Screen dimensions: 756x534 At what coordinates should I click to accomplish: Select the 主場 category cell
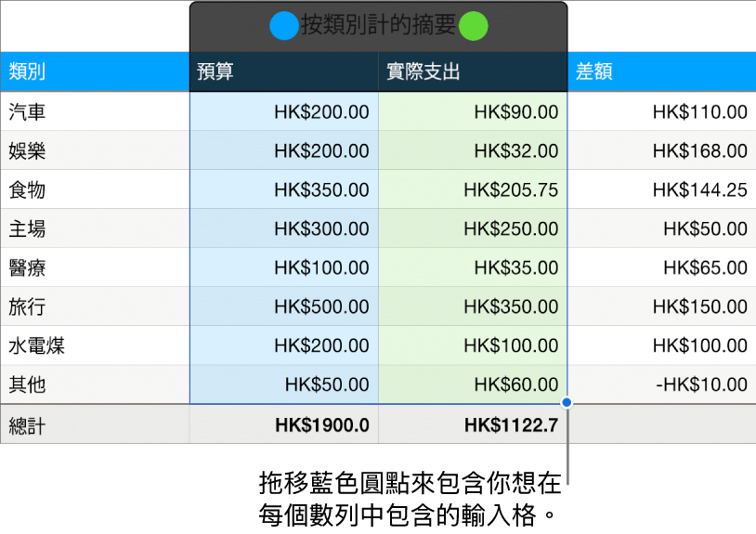click(x=95, y=228)
